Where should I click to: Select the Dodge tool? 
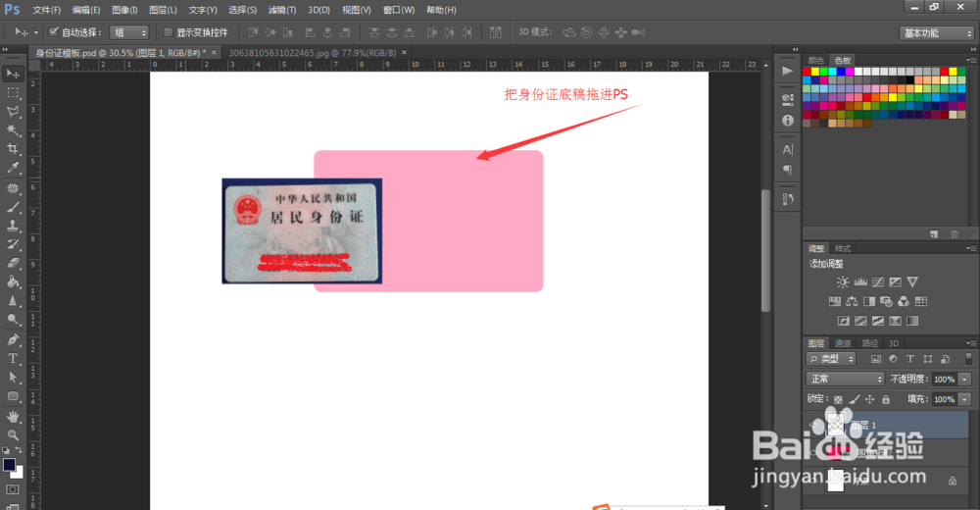point(13,320)
